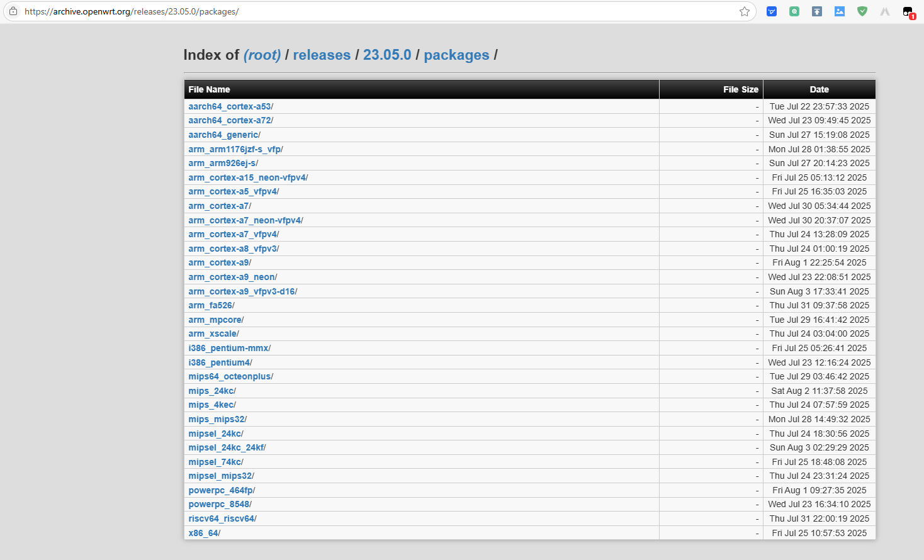This screenshot has height=560, width=924.
Task: Click the upload-arrow extension icon
Action: point(817,11)
